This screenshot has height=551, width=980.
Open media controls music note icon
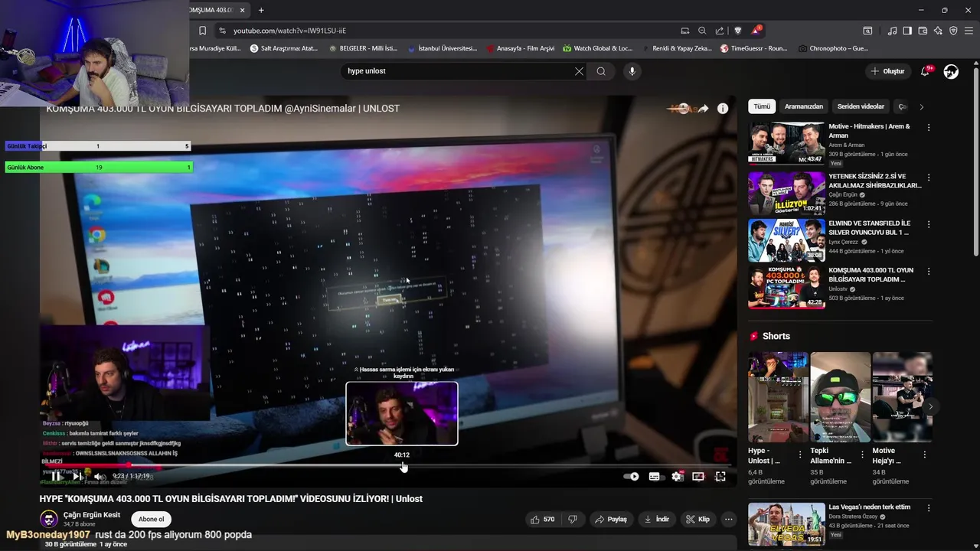pos(892,31)
